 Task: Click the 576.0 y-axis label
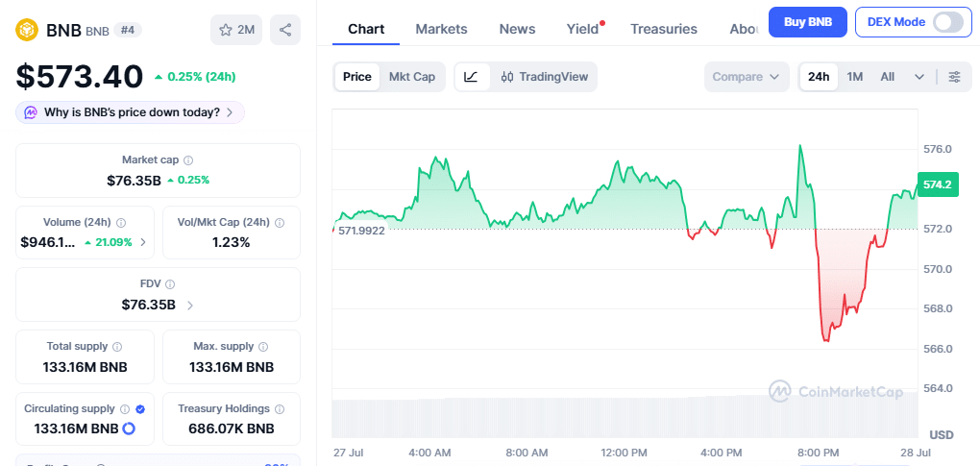pyautogui.click(x=937, y=149)
